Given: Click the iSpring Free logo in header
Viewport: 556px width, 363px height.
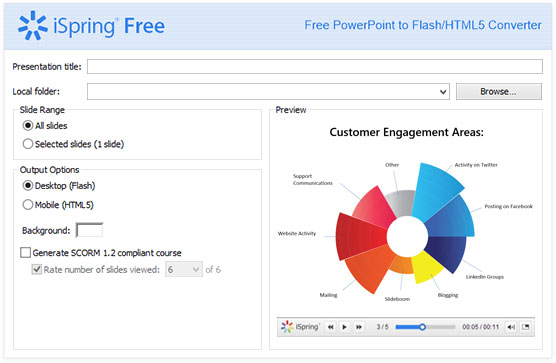Looking at the screenshot, I should point(91,26).
